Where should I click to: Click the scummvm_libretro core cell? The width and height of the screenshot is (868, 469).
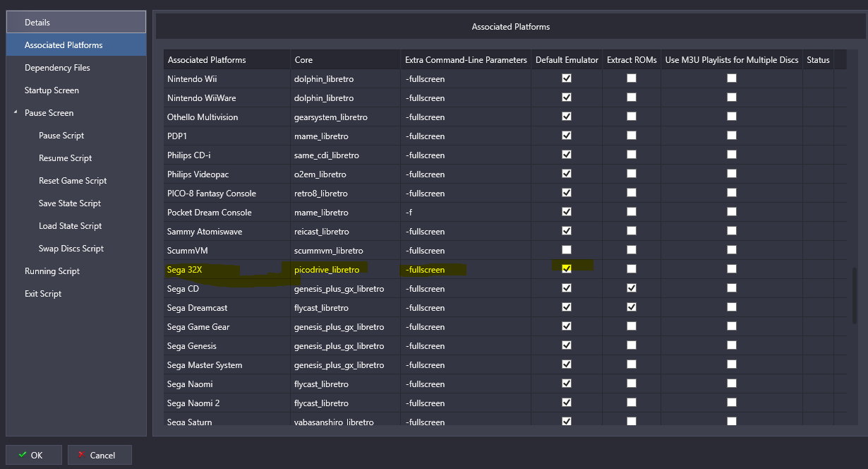point(345,251)
